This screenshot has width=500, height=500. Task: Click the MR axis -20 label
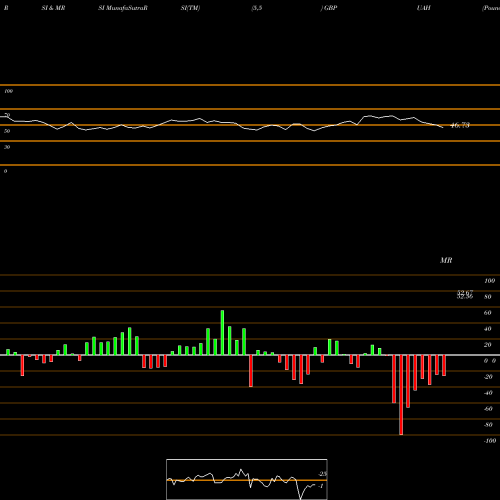pos(488,377)
